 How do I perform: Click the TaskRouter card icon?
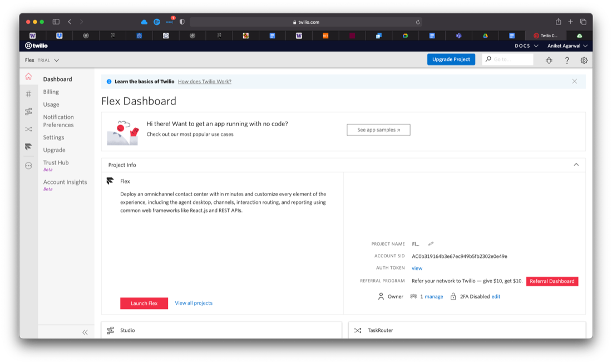pos(358,331)
